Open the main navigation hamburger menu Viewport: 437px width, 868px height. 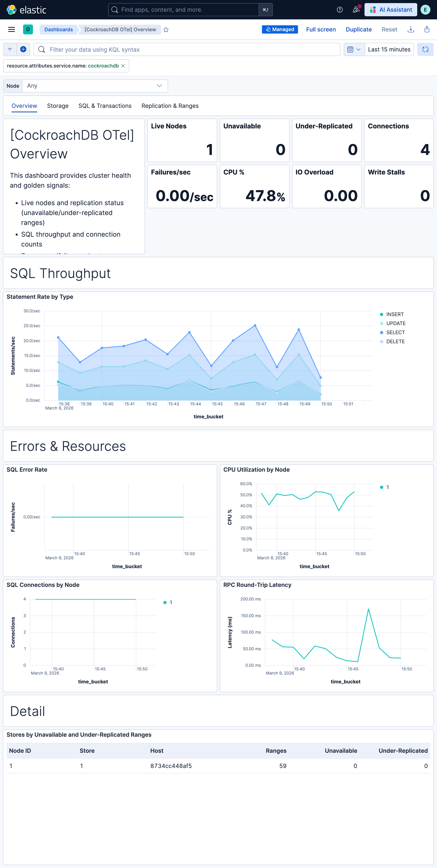(x=11, y=29)
